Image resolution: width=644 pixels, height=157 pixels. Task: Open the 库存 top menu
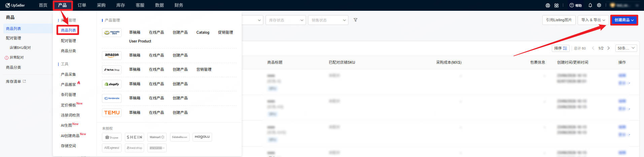pos(121,5)
